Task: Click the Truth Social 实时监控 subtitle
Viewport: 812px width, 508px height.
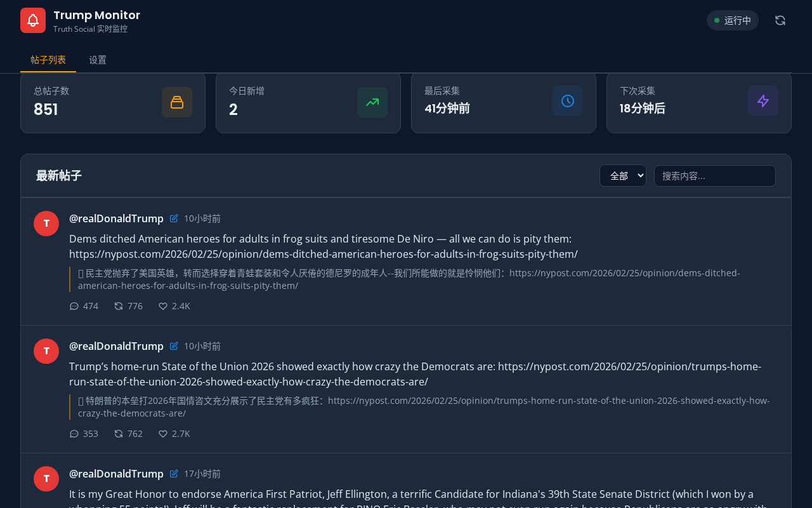Action: (90, 29)
